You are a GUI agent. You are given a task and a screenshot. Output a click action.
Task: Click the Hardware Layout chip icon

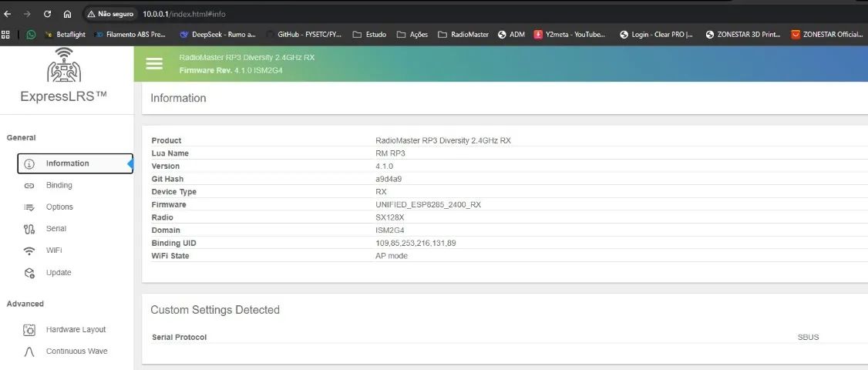pos(29,330)
